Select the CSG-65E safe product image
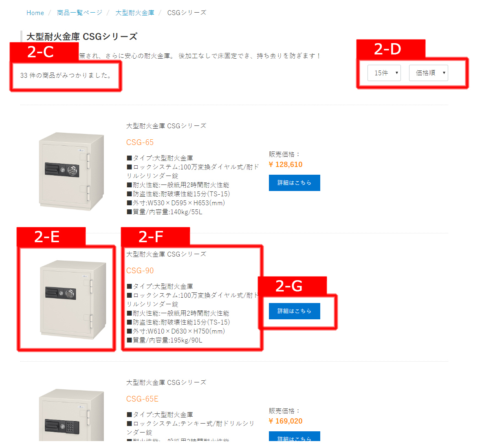Viewport: 482px width, 448px height. (x=72, y=415)
